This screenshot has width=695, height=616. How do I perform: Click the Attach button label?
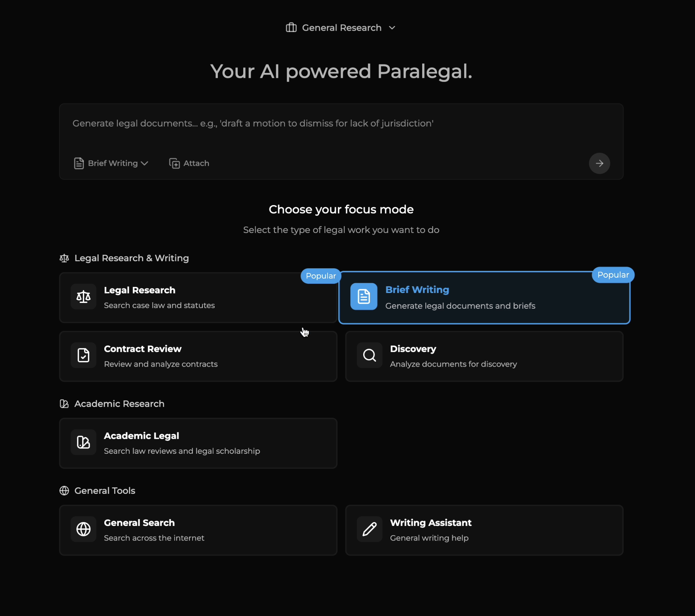[x=196, y=163]
